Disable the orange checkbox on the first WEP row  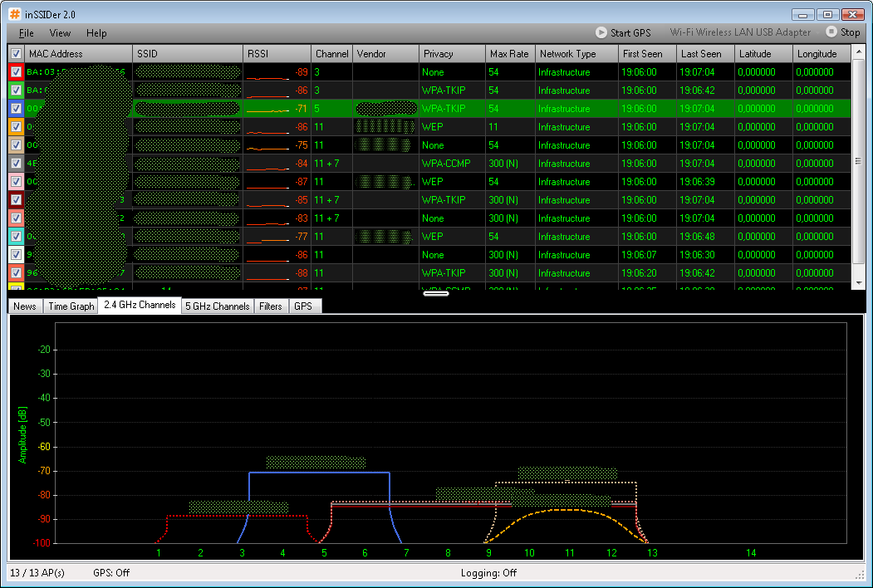(16, 127)
